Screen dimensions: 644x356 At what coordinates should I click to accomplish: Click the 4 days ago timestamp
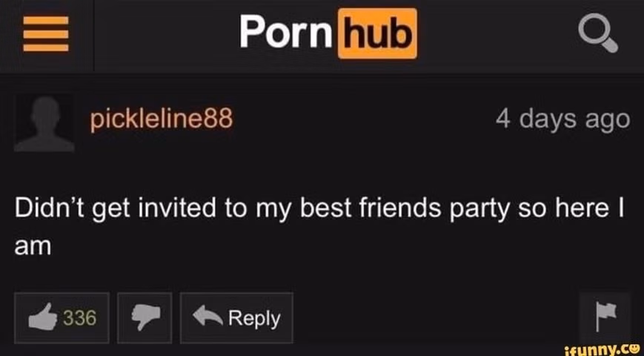[562, 119]
